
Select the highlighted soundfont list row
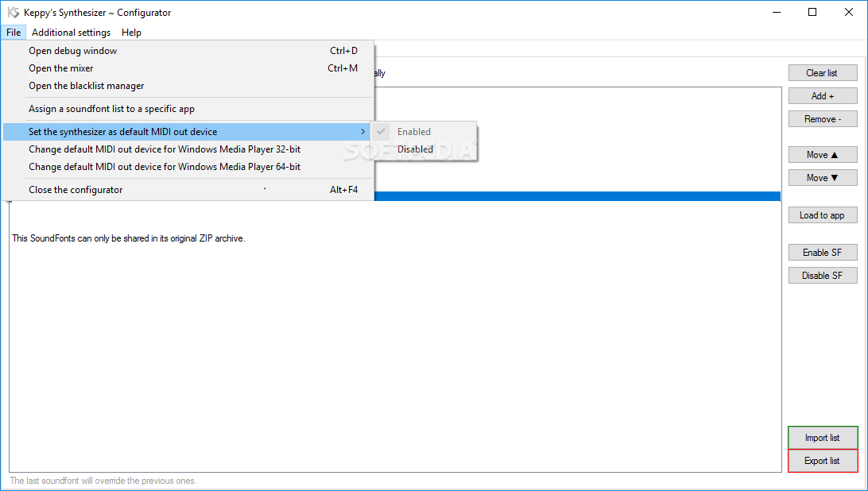[577, 196]
